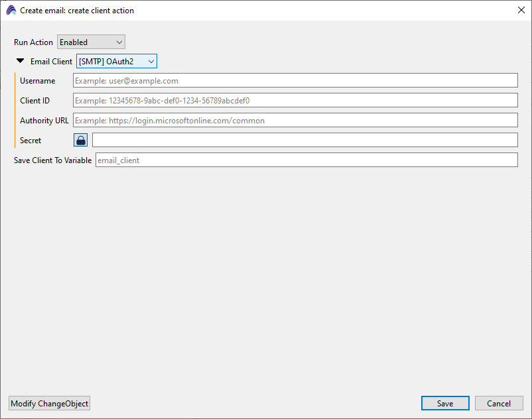Click the app logo in title bar

[x=11, y=10]
